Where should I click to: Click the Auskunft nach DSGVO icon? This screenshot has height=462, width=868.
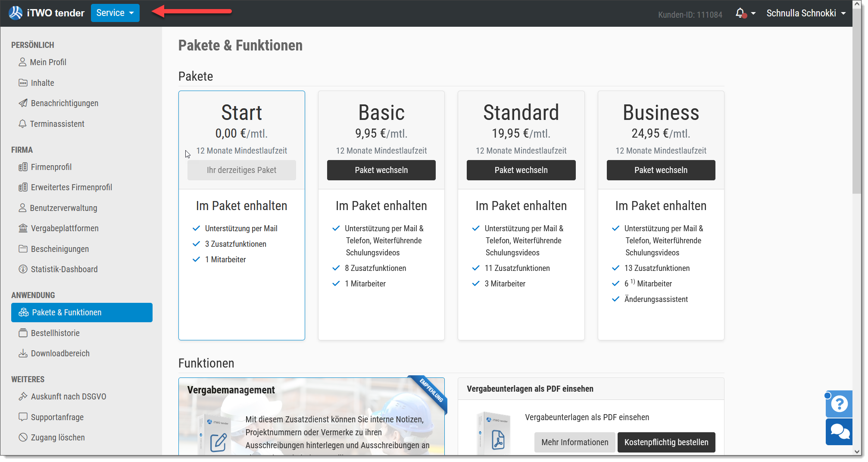23,396
